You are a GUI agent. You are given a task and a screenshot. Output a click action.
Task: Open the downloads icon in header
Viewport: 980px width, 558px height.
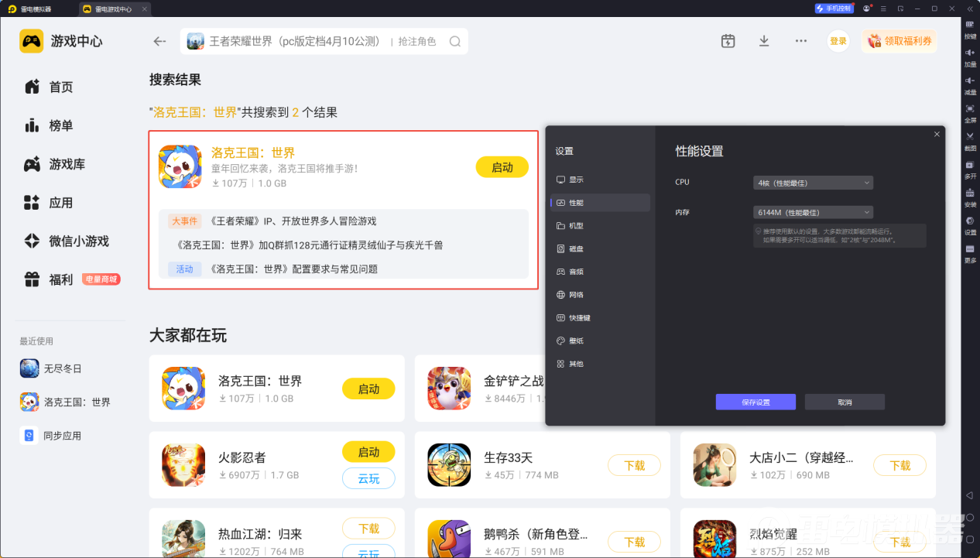764,41
